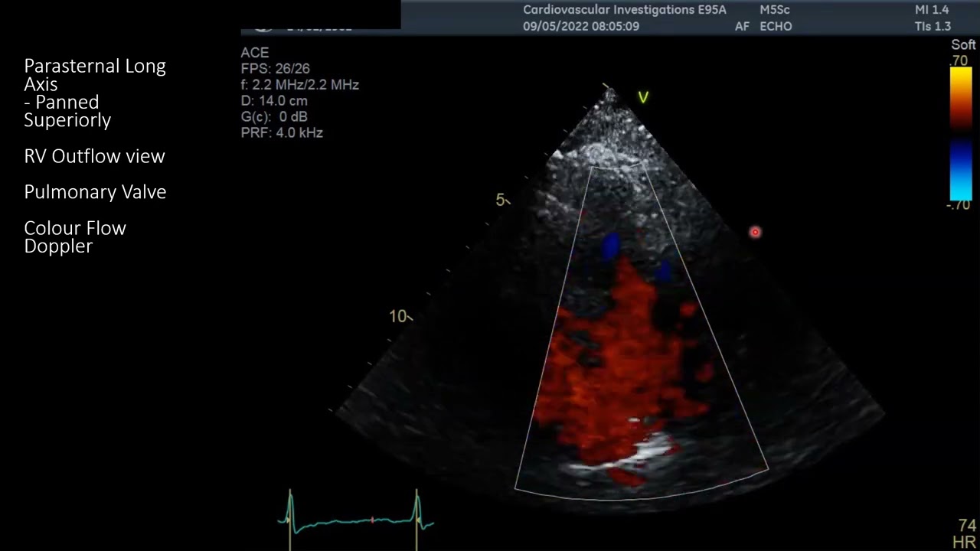Click the 'f: 2.2 MHz/2.2 MHz' frequency readout
The height and width of the screenshot is (551, 980).
click(x=299, y=85)
